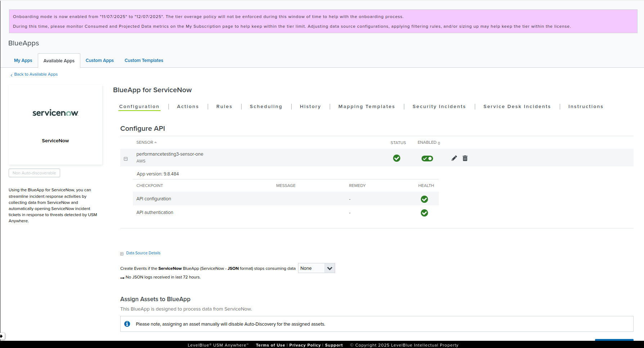Go Back to Available Apps
This screenshot has width=644, height=348.
tap(34, 74)
